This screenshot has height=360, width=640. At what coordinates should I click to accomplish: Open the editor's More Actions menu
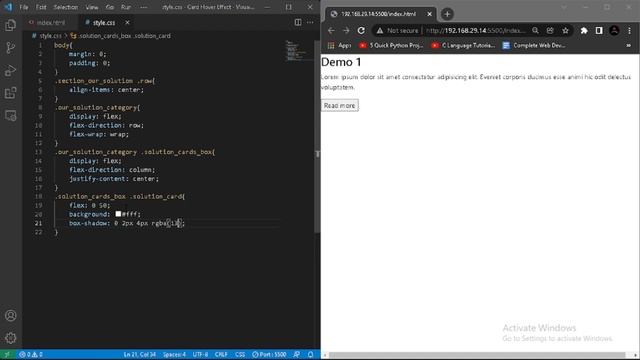[x=310, y=22]
